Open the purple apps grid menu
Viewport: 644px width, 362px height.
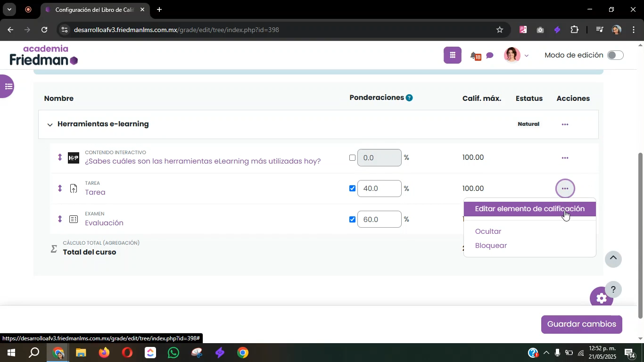[452, 55]
